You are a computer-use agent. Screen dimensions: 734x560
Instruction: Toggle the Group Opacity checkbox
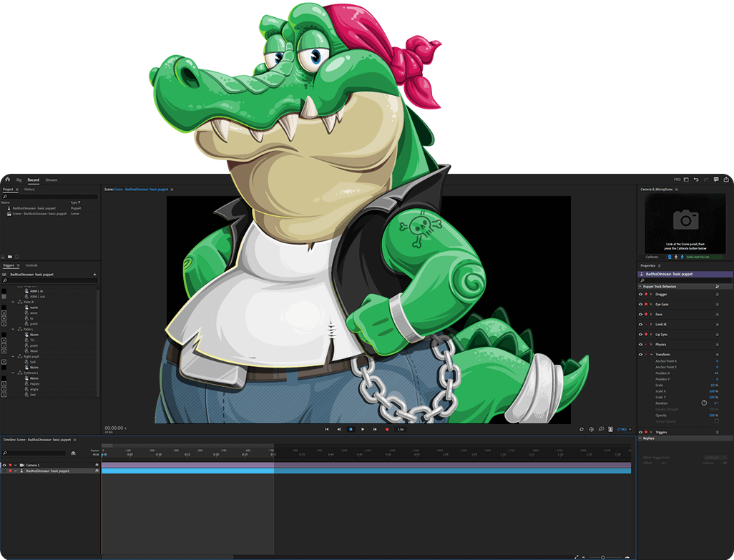click(716, 421)
